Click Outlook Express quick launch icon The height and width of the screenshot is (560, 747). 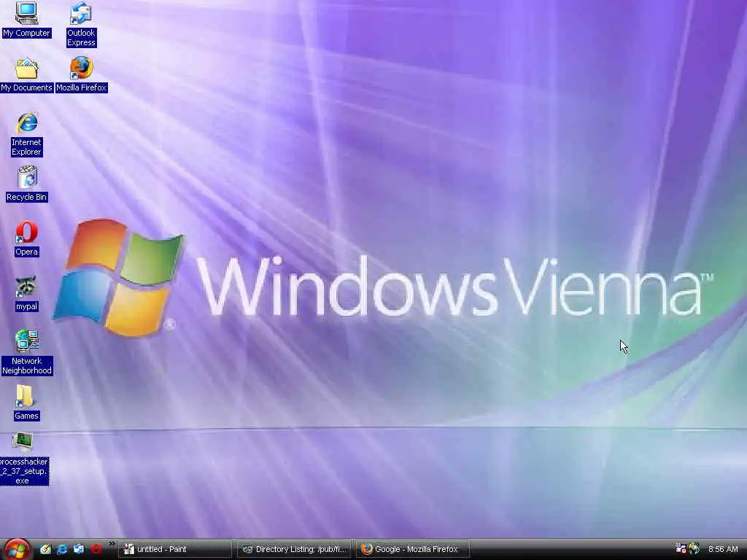click(x=79, y=549)
